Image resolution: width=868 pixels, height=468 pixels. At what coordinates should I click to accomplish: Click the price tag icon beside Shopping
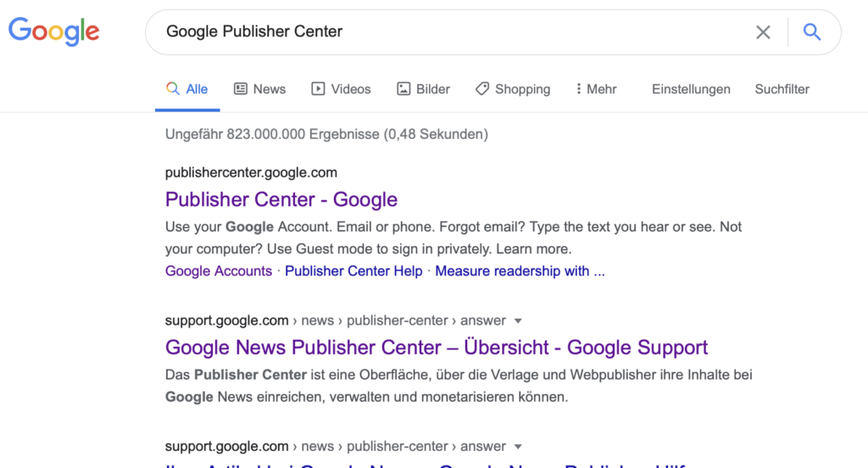(482, 89)
